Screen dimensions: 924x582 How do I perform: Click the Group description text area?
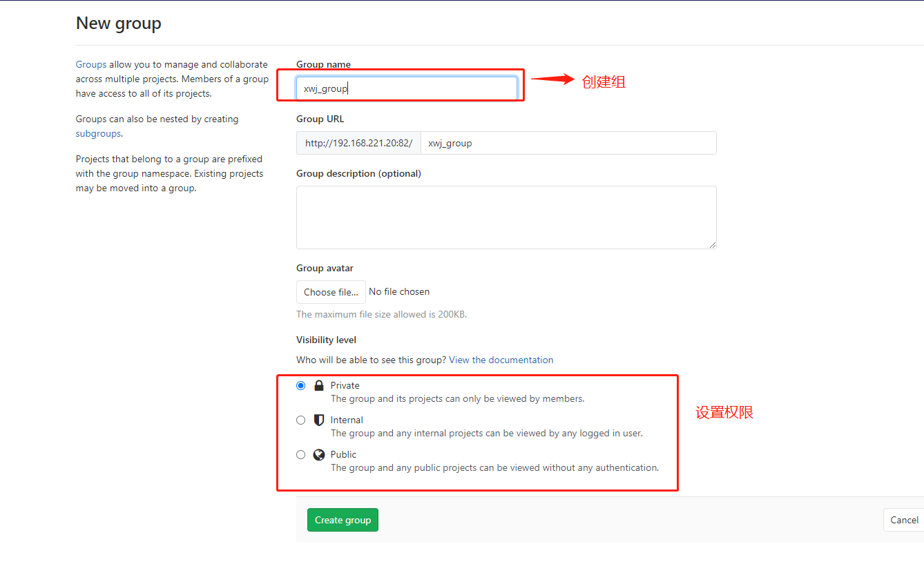point(506,217)
